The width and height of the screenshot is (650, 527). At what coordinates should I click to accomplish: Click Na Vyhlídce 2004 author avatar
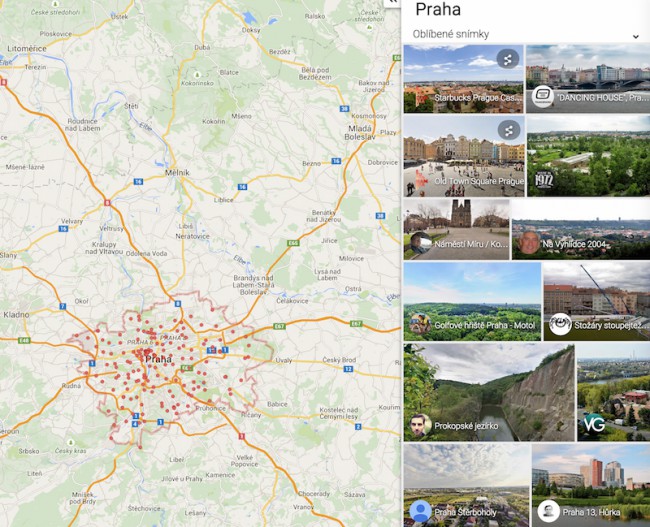528,242
